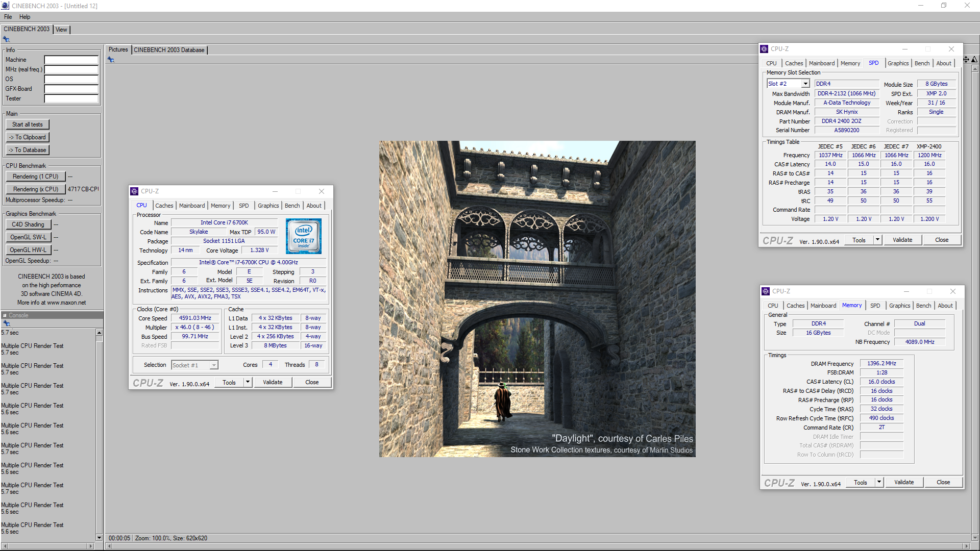Click the picture view horizontal scrollbar
This screenshot has width=980, height=551.
(537, 546)
